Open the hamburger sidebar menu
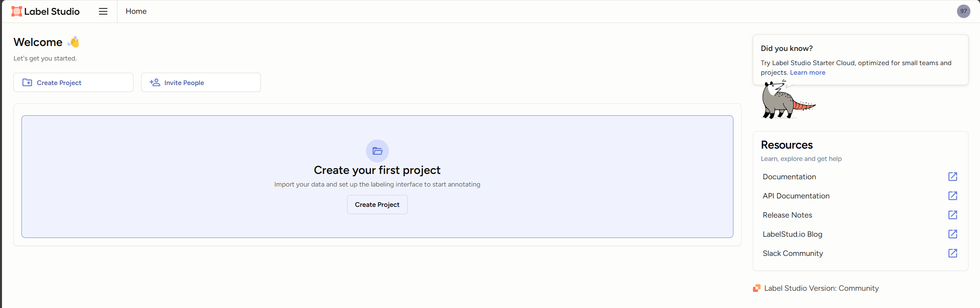 point(103,11)
